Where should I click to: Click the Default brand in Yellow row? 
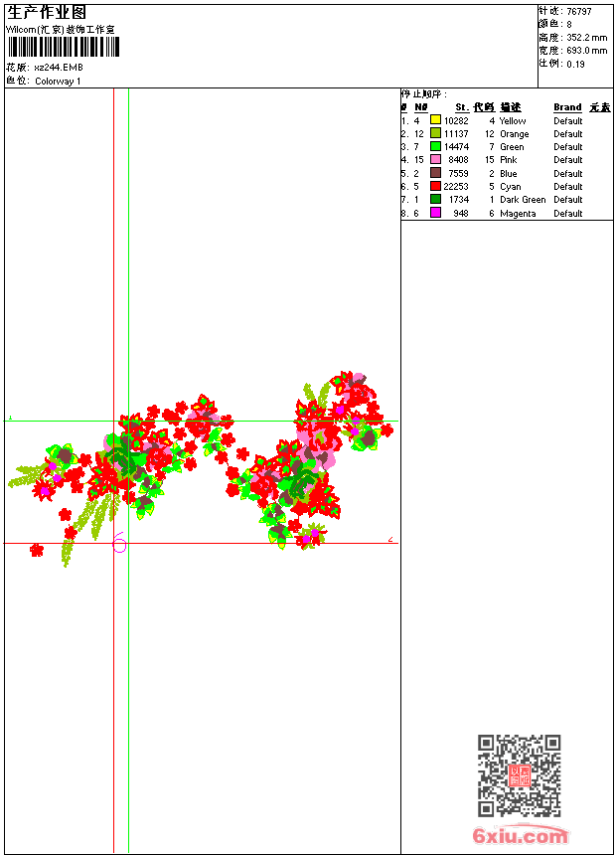[x=568, y=121]
